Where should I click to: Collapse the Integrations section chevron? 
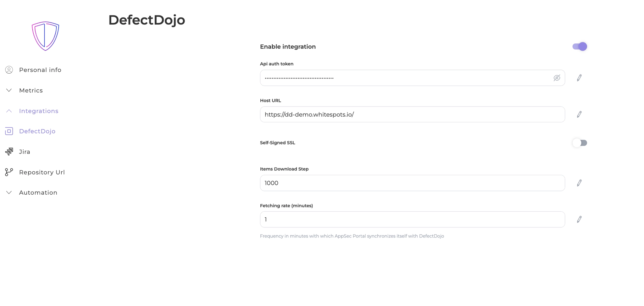click(9, 111)
